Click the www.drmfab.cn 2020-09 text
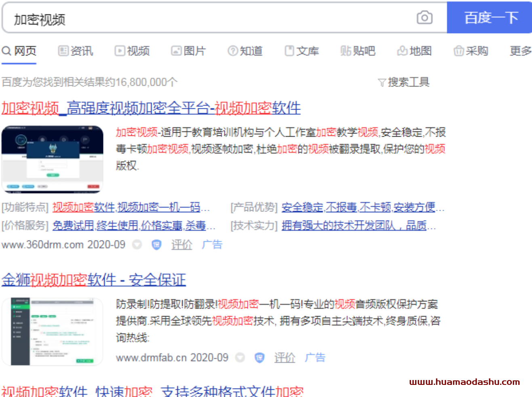Image resolution: width=532 pixels, height=397 pixels. pyautogui.click(x=172, y=357)
